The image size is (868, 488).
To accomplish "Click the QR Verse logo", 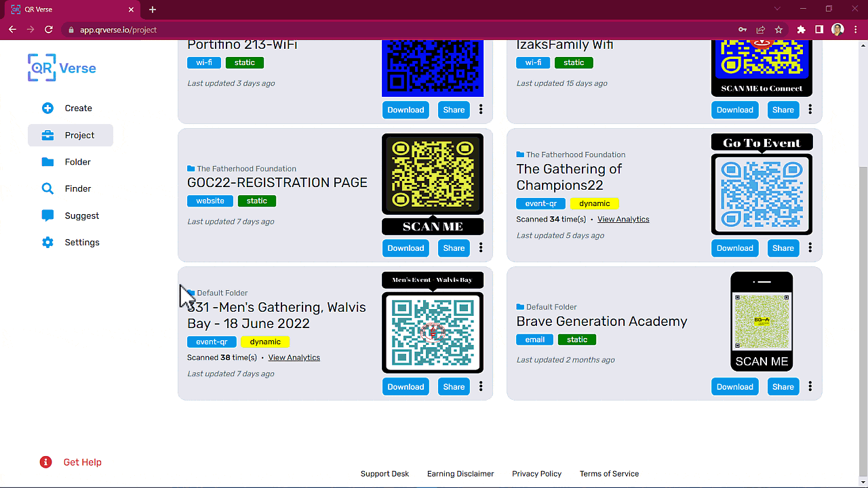I will coord(62,68).
